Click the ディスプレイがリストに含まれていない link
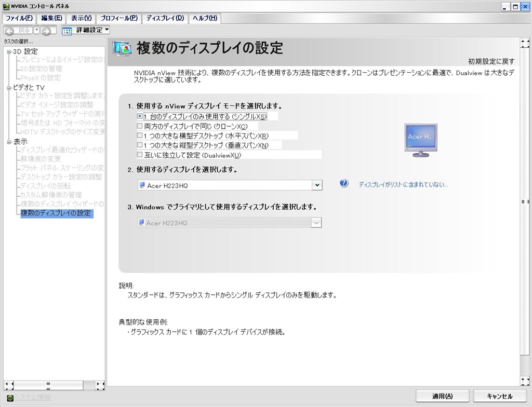The image size is (532, 407). coord(403,184)
